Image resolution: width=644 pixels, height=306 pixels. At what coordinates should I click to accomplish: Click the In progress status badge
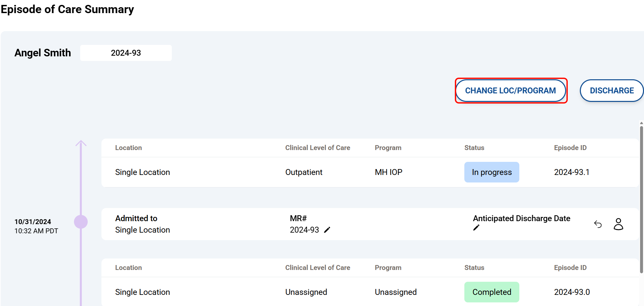492,172
